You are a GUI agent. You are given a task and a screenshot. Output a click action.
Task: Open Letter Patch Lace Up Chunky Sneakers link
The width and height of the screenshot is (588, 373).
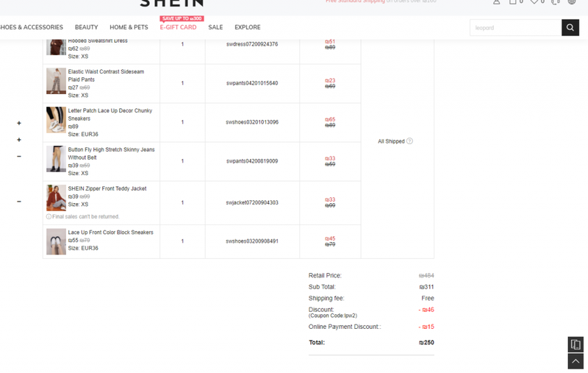pyautogui.click(x=110, y=115)
